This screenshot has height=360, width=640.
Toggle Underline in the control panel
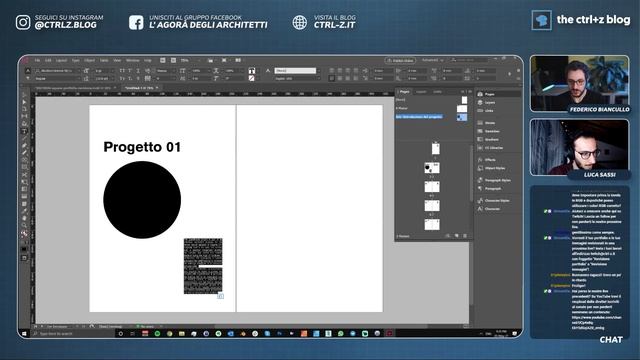[x=138, y=71]
